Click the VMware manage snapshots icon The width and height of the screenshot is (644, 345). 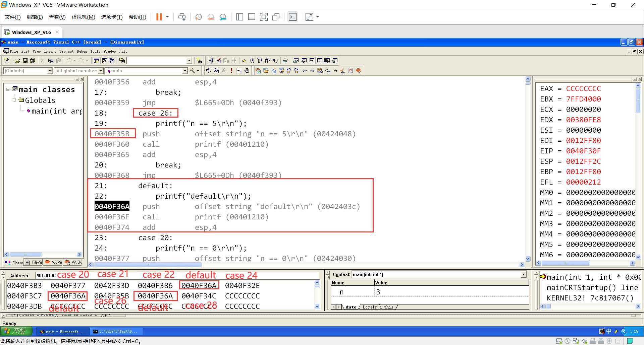pyautogui.click(x=223, y=17)
